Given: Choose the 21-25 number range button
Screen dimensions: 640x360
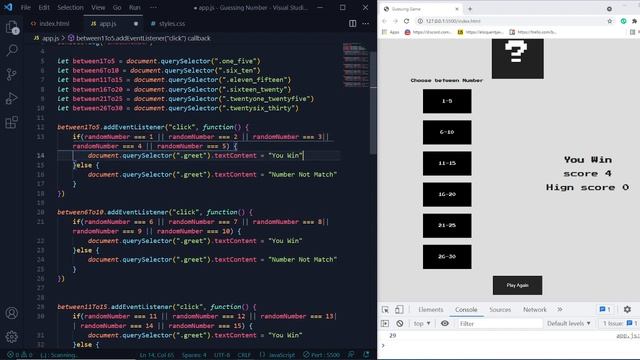Looking at the screenshot, I should [x=447, y=225].
